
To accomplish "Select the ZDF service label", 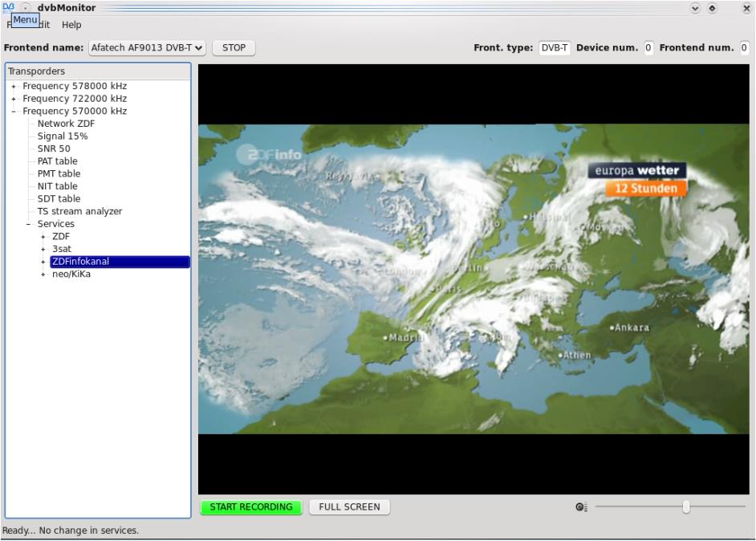I will pos(61,237).
